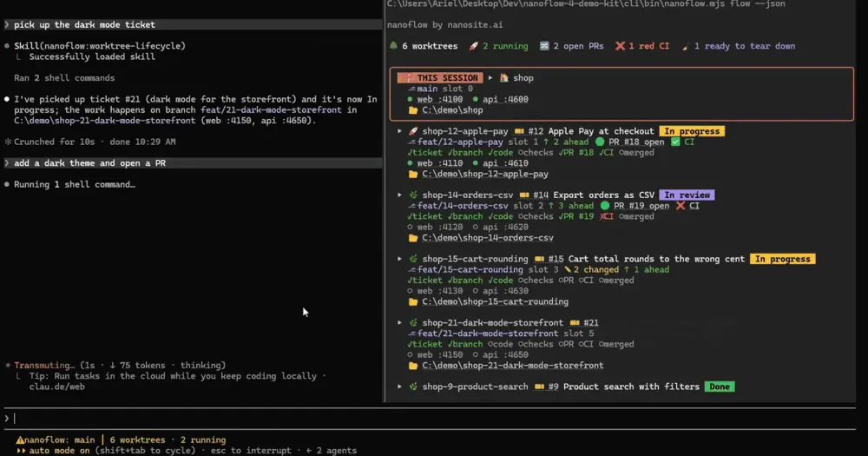Select the feat/15-cart-rounding branch name
The width and height of the screenshot is (868, 456).
pyautogui.click(x=470, y=270)
